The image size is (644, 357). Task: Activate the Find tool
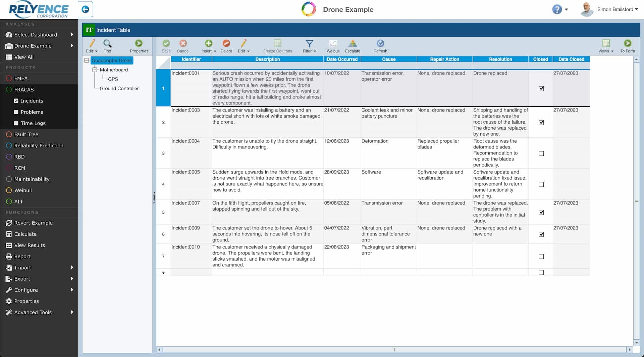pos(107,46)
